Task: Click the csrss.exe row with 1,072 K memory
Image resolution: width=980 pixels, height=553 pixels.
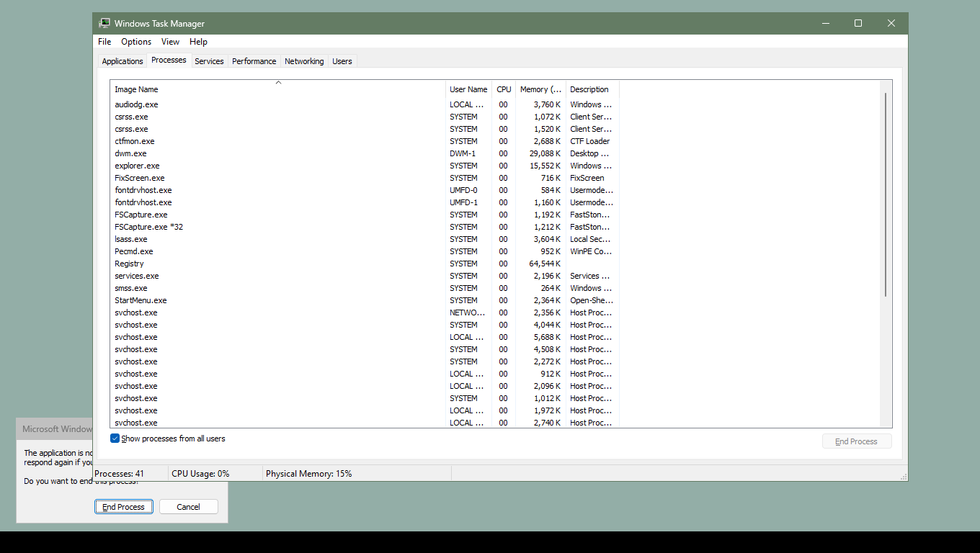Action: point(365,117)
